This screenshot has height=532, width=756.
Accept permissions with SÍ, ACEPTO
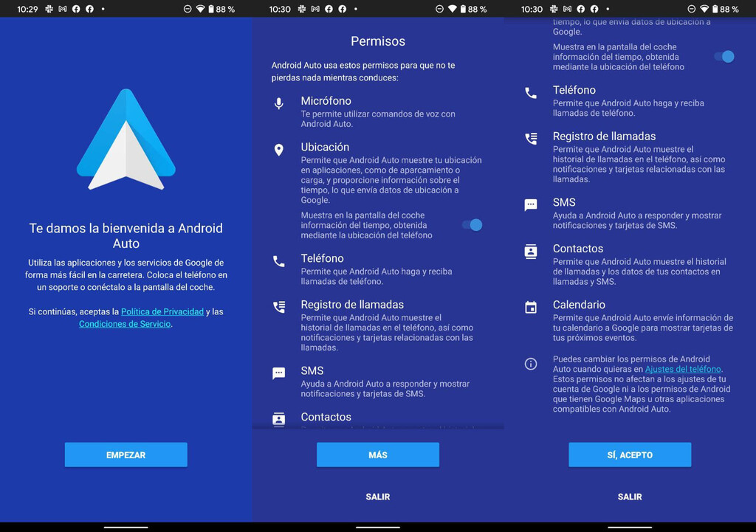tap(630, 455)
